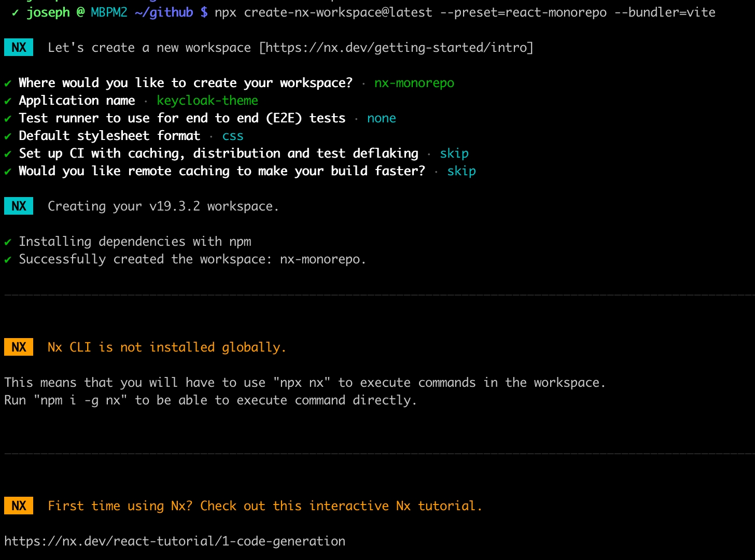Click the "none" E2E test runner answer
The image size is (755, 560).
[381, 118]
